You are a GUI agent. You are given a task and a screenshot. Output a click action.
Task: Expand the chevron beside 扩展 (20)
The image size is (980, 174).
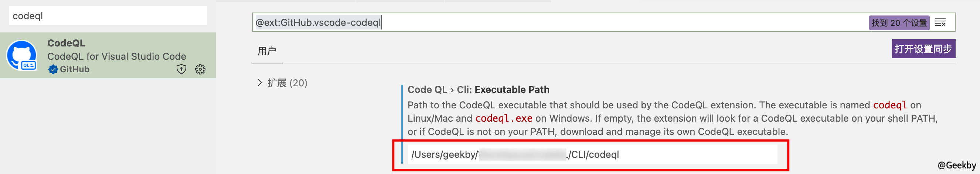(x=259, y=83)
